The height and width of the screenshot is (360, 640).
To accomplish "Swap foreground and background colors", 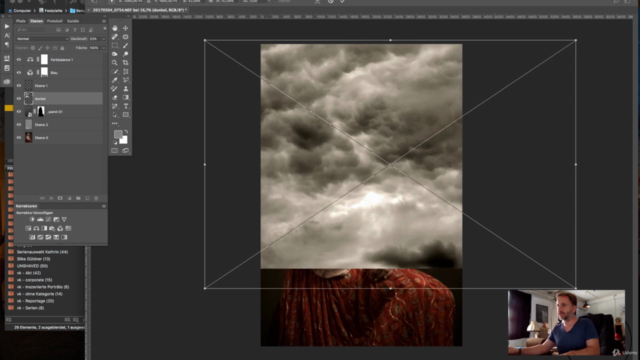I will point(126,131).
